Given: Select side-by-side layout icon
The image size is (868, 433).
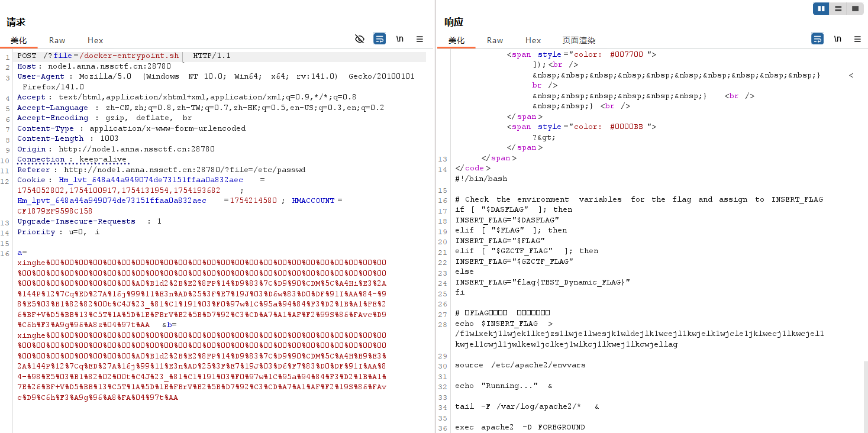Looking at the screenshot, I should click(821, 8).
